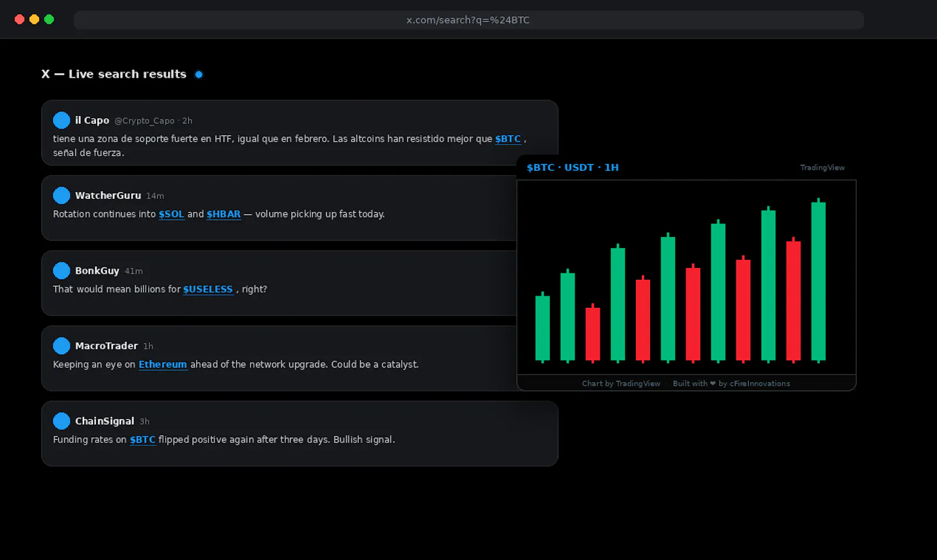The height and width of the screenshot is (560, 937).
Task: Click the blue live indicator dot
Action: 199,74
